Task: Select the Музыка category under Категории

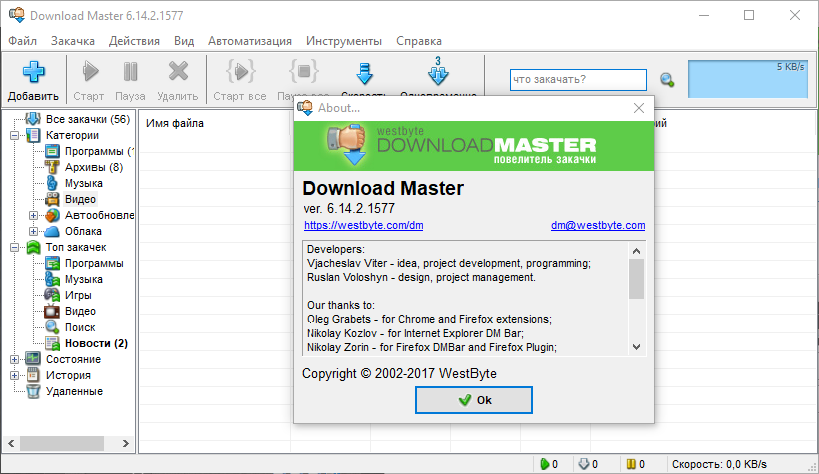Action: [x=84, y=183]
